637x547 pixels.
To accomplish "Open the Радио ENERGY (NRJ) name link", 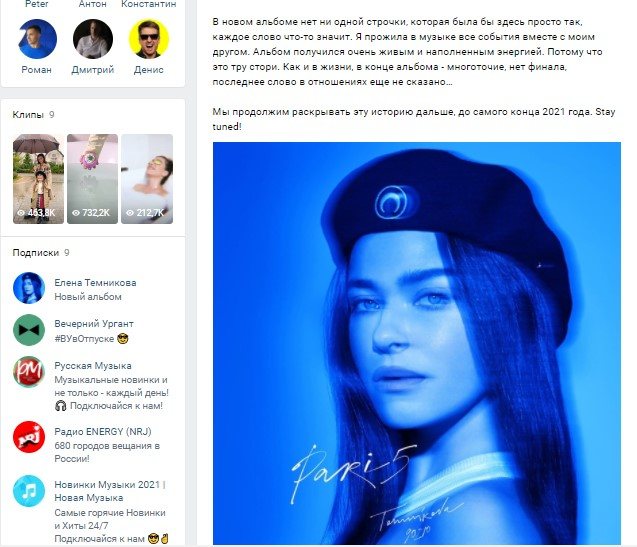I will pyautogui.click(x=103, y=432).
